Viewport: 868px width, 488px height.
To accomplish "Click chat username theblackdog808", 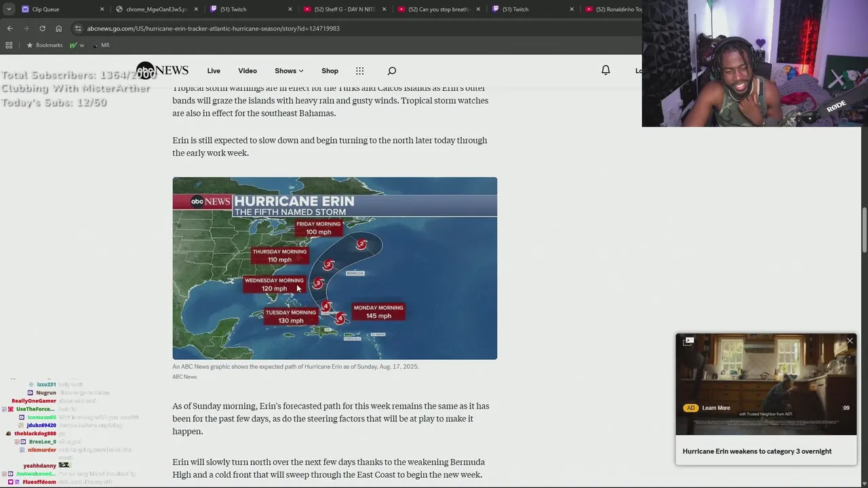I will (35, 434).
